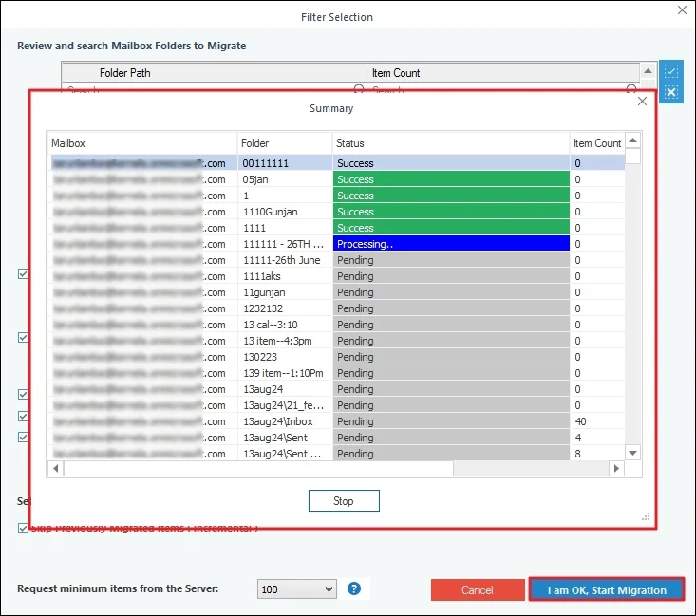This screenshot has height=616, width=696.
Task: Select the 1232132 folder cell
Action: click(285, 308)
